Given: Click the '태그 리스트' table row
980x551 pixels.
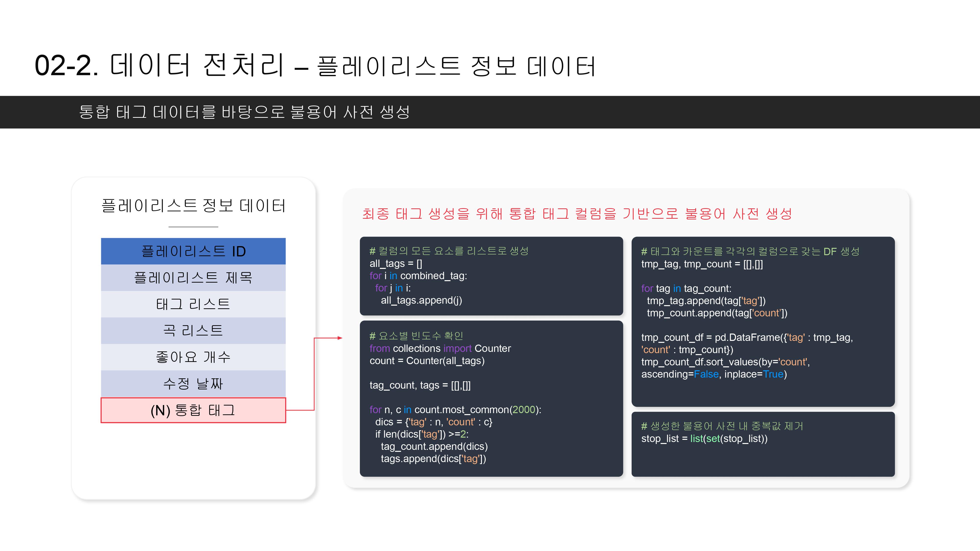Looking at the screenshot, I should (x=193, y=304).
